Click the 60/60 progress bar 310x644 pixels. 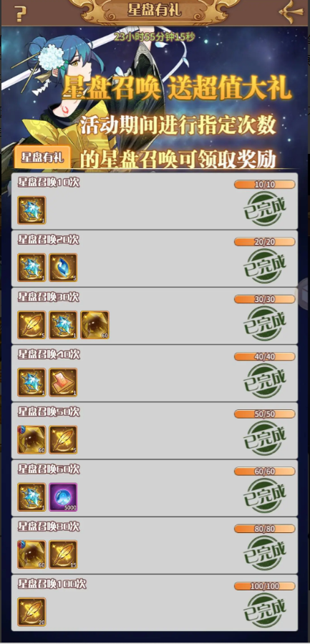[265, 472]
